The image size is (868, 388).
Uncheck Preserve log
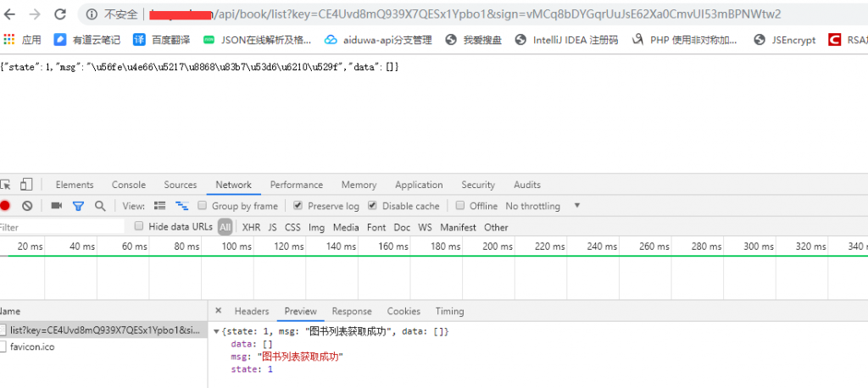click(298, 206)
